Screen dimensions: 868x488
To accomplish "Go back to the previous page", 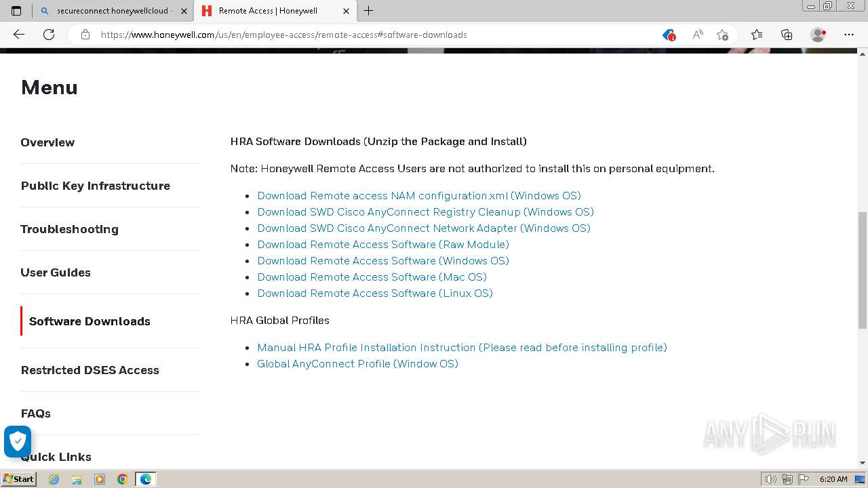I will pyautogui.click(x=19, y=35).
